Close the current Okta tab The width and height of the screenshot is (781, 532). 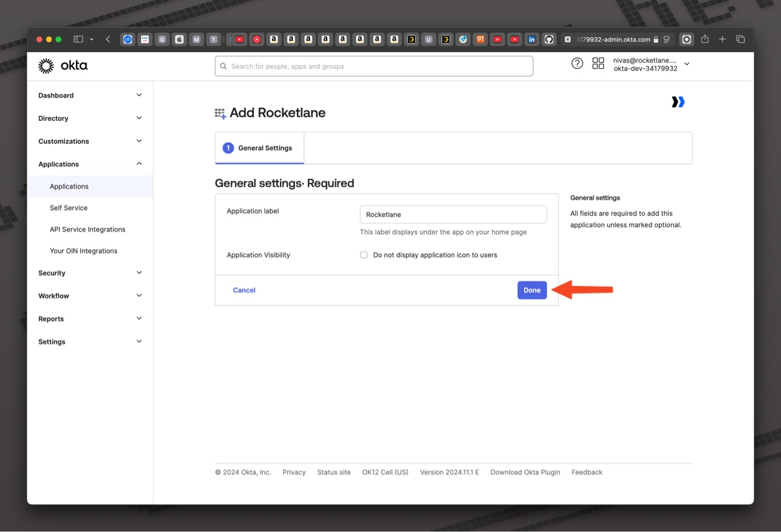click(x=568, y=40)
